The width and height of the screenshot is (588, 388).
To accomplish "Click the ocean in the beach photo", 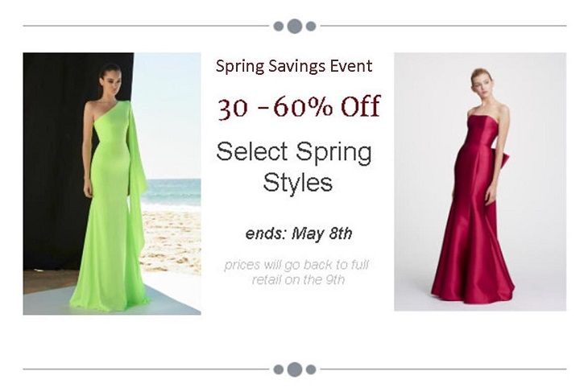I will pyautogui.click(x=172, y=192).
